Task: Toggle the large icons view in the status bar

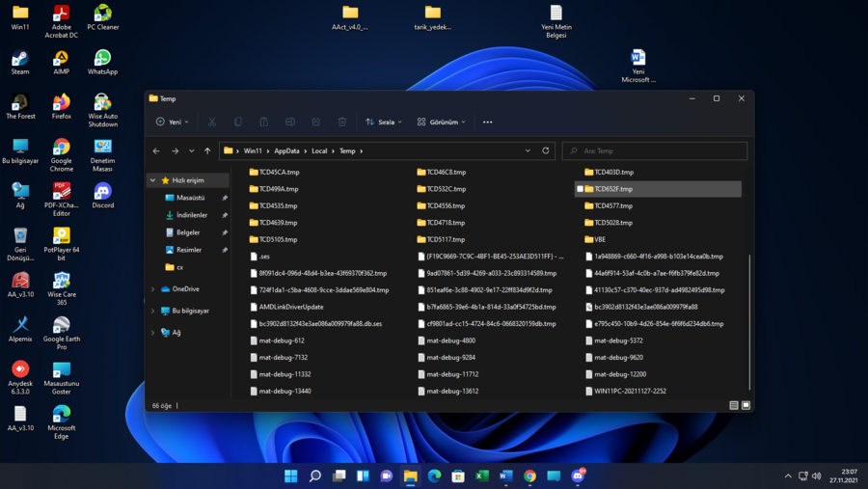Action: (x=746, y=406)
